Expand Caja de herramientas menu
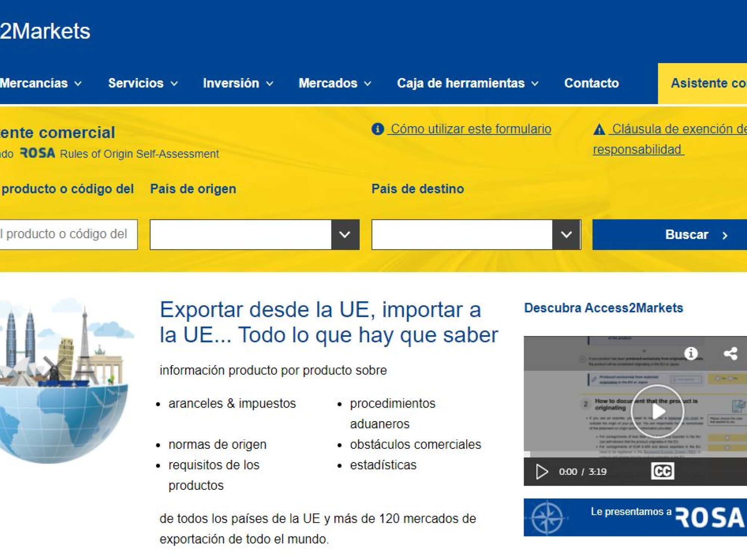The height and width of the screenshot is (560, 747). [467, 83]
